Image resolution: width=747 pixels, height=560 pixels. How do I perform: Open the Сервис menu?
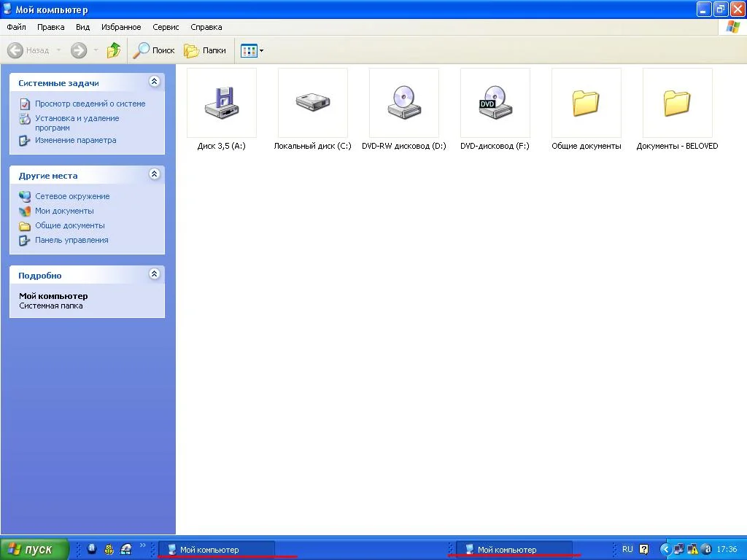[x=166, y=27]
